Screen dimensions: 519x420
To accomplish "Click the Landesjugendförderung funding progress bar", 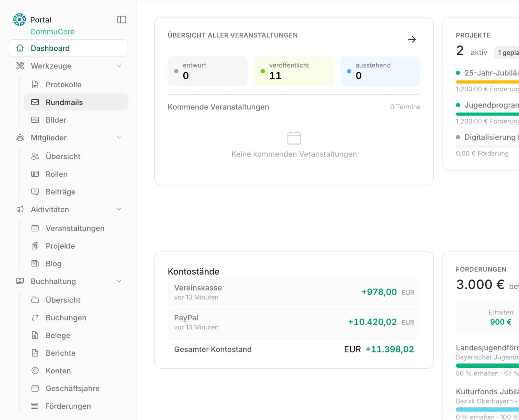I will pos(487,366).
